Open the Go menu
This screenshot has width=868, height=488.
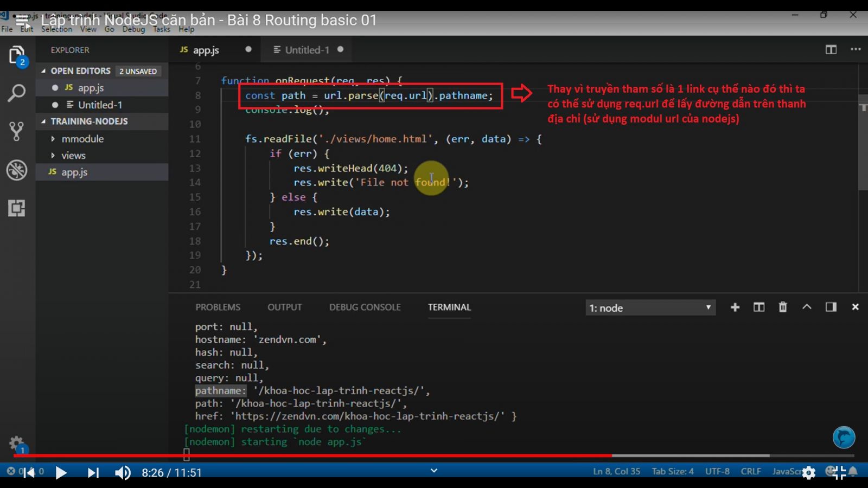[x=109, y=29]
